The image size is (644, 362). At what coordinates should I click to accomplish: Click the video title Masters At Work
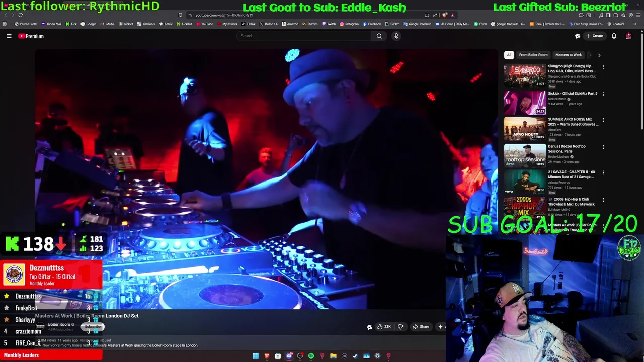point(87,316)
